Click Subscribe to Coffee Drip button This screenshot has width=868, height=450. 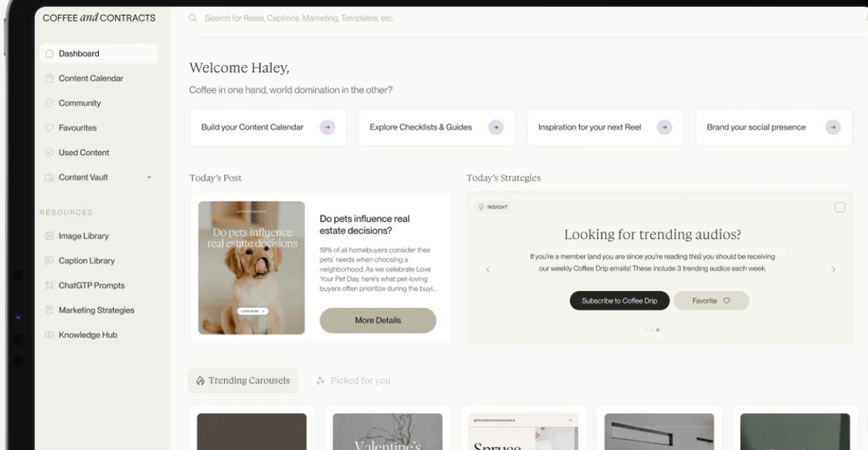(x=620, y=301)
